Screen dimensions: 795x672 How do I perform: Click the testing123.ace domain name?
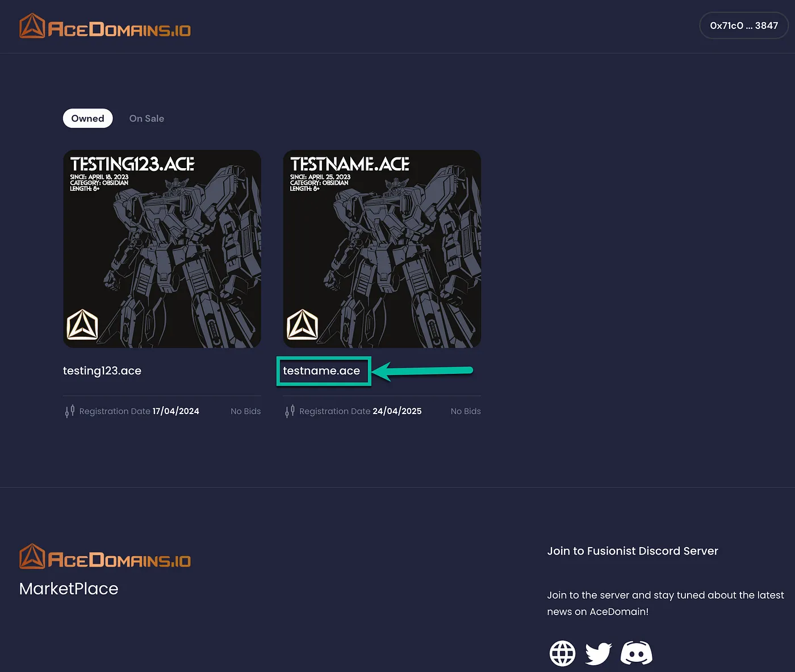[x=102, y=371]
